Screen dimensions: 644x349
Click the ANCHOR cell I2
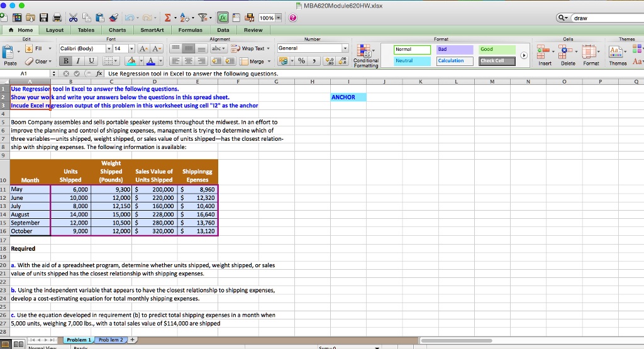point(348,97)
